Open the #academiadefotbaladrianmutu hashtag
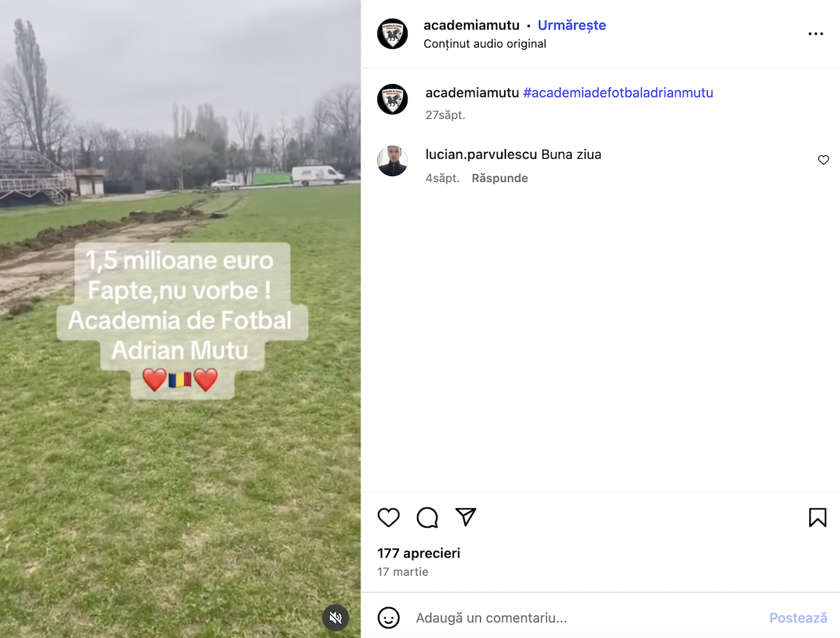The width and height of the screenshot is (840, 638). point(618,92)
